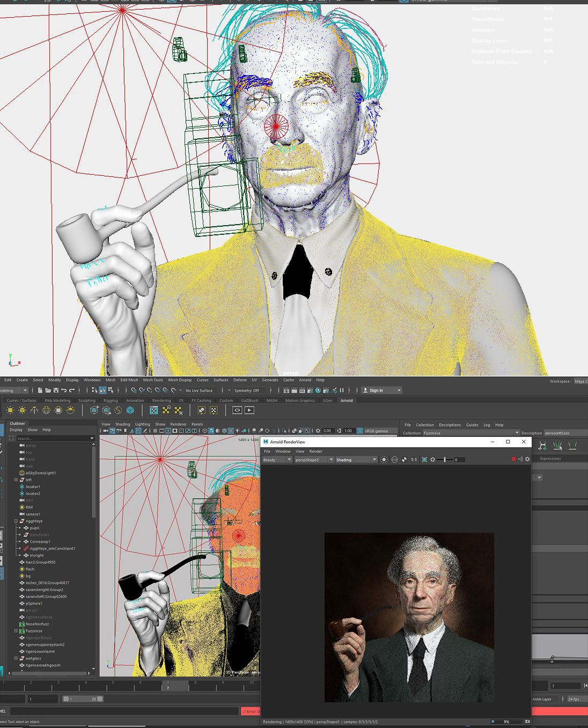Adjust the RenderView exposure slider handle
The width and height of the screenshot is (588, 728).
(445, 459)
